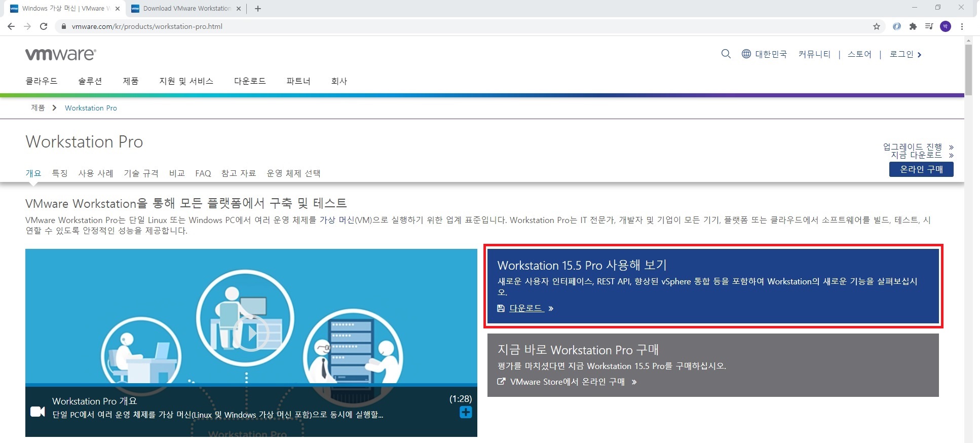
Task: Minimize the Chrome window
Action: click(x=915, y=8)
